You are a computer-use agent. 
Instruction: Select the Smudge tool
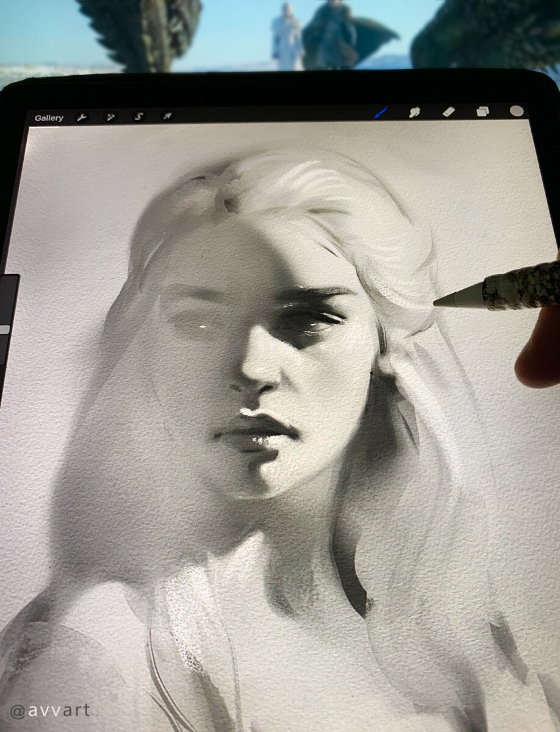tap(415, 112)
